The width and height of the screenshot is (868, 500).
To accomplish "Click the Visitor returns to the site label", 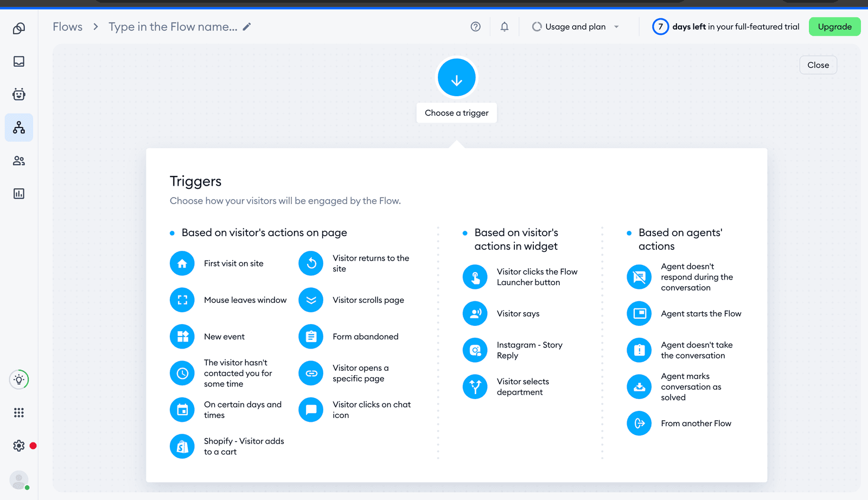I will click(x=371, y=263).
